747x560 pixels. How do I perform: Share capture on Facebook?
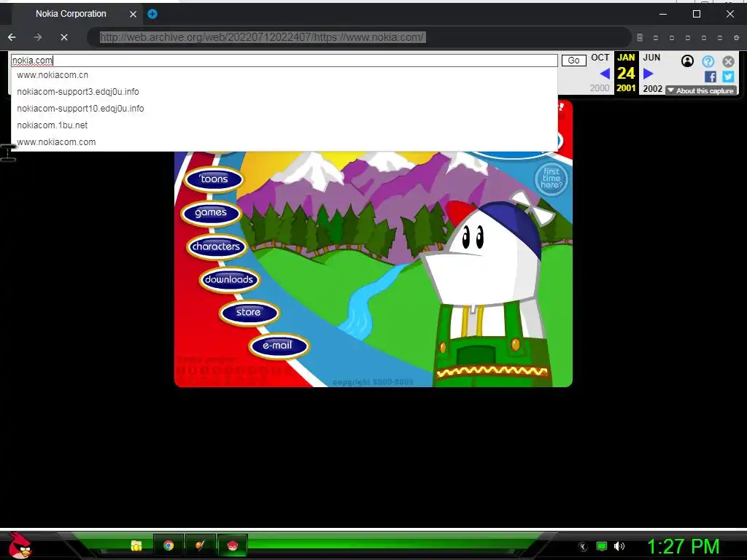[710, 77]
